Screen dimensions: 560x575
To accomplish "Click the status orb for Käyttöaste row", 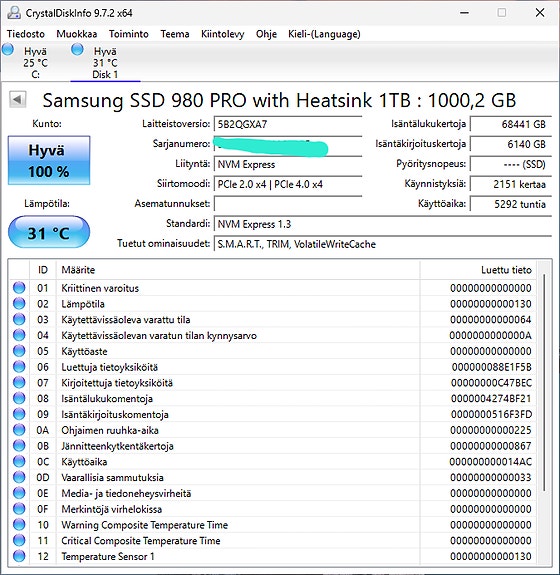I will tap(19, 351).
